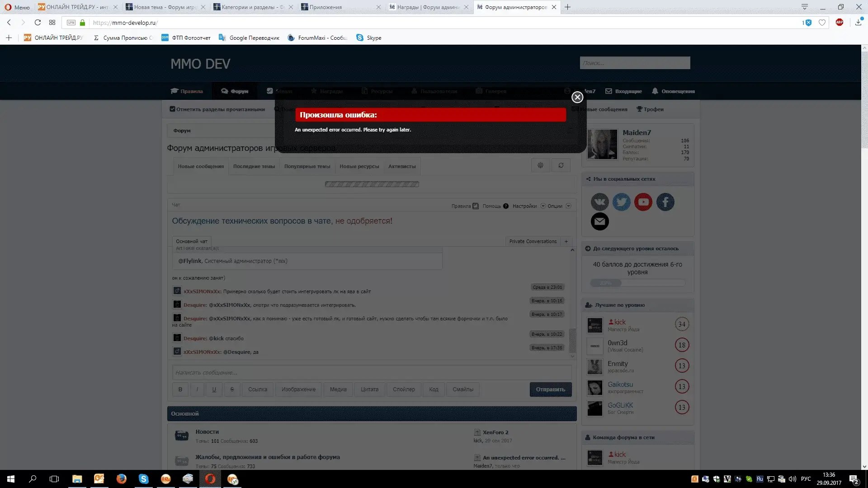
Task: Click the forum search field
Action: click(x=635, y=63)
